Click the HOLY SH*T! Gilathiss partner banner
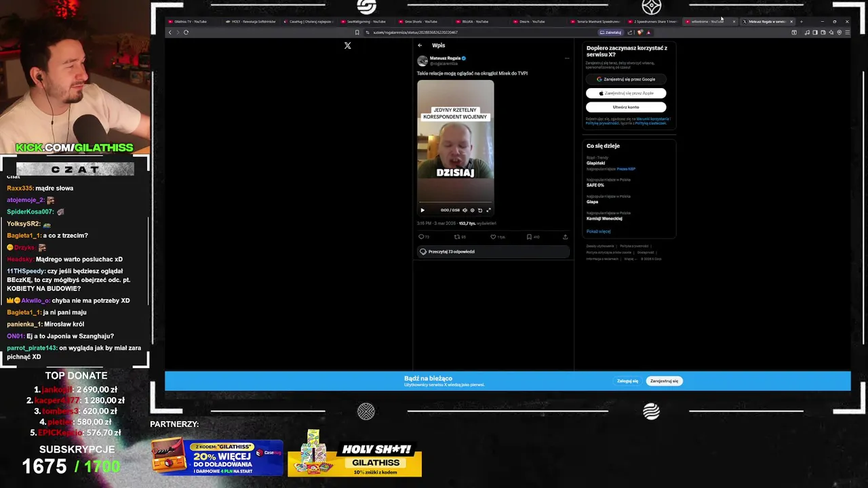868x488 pixels. pyautogui.click(x=355, y=453)
